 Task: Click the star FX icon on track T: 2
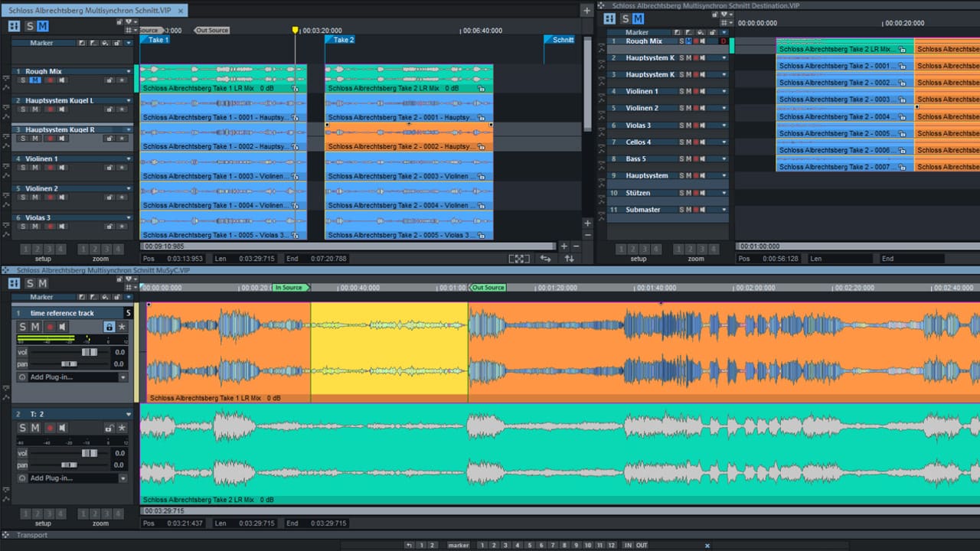coord(121,428)
